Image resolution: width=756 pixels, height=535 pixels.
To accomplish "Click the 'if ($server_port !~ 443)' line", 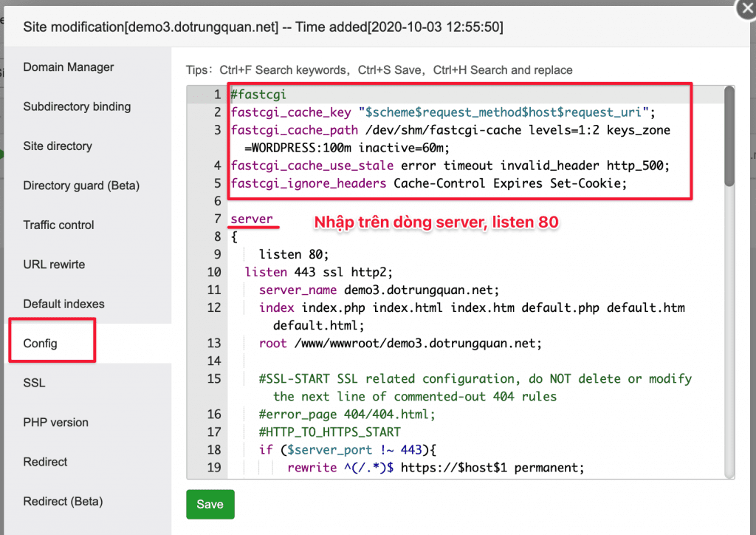I will pyautogui.click(x=348, y=449).
